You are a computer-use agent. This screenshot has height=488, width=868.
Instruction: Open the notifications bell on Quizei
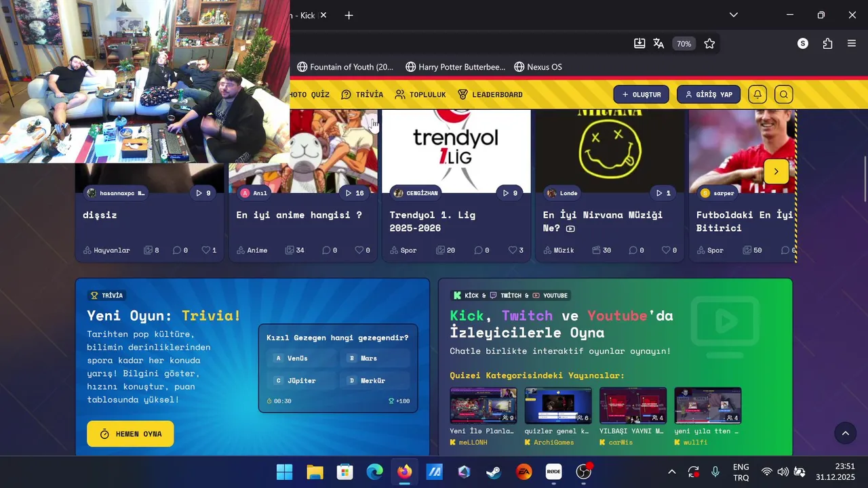tap(757, 94)
